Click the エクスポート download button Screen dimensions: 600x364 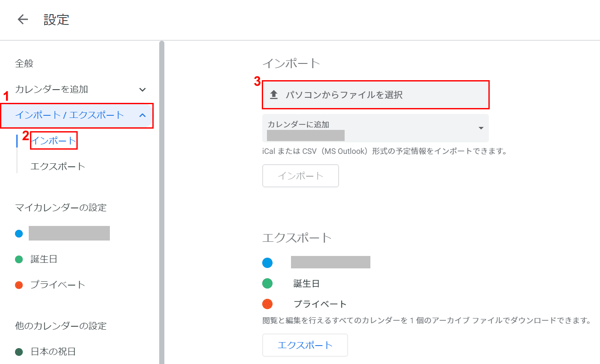pyautogui.click(x=305, y=345)
